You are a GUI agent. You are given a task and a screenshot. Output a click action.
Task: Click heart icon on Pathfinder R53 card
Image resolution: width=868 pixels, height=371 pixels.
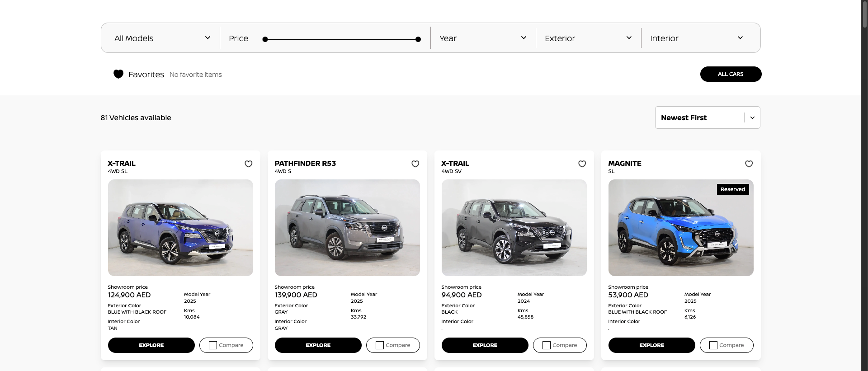pyautogui.click(x=415, y=164)
